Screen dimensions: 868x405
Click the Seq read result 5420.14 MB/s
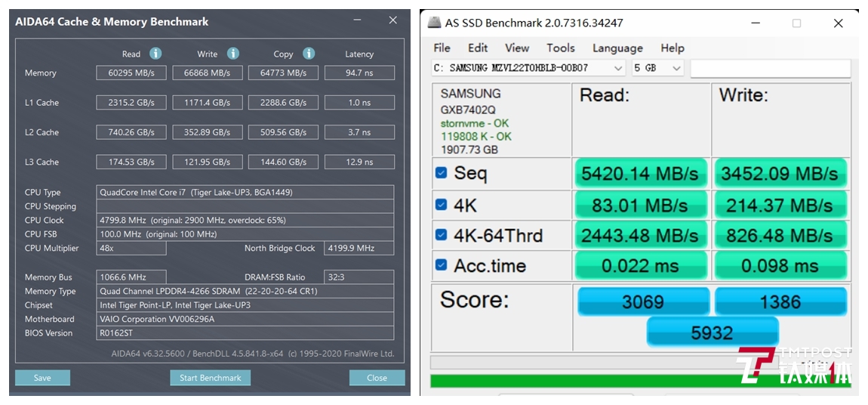pyautogui.click(x=641, y=174)
